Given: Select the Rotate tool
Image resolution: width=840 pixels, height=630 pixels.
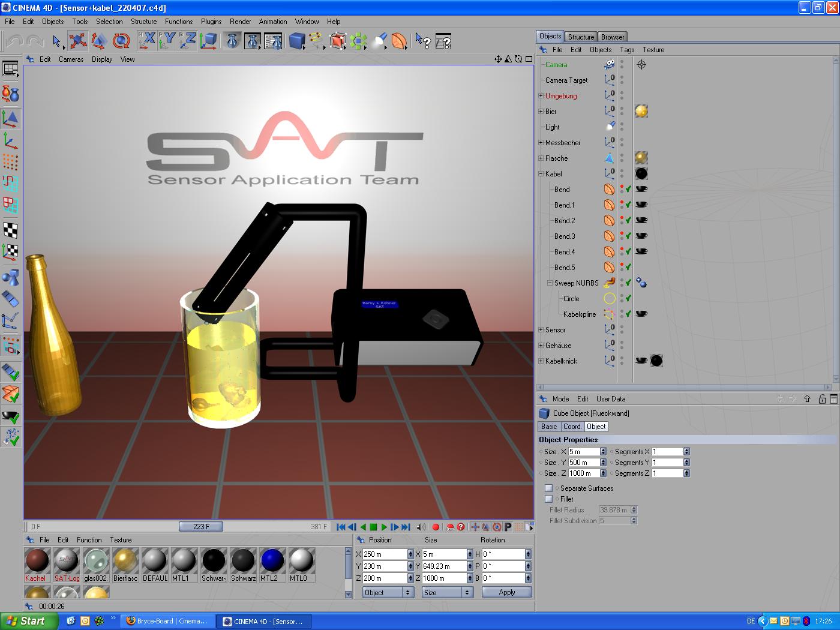Looking at the screenshot, I should [121, 41].
